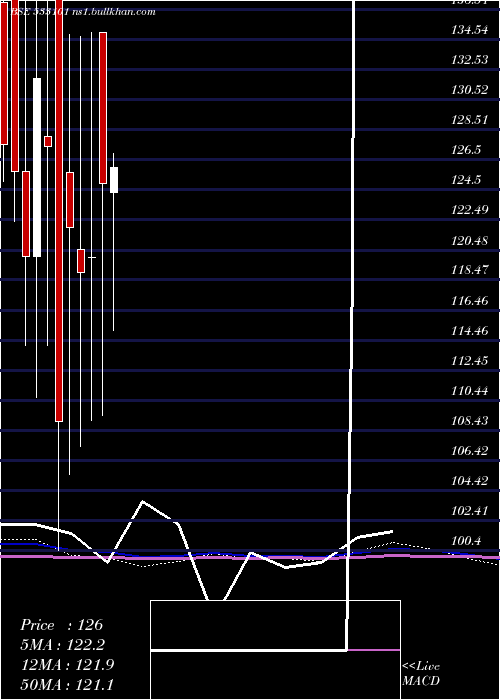Click the 5MA : 122.2 value
The width and height of the screenshot is (500, 700).
coord(64,645)
